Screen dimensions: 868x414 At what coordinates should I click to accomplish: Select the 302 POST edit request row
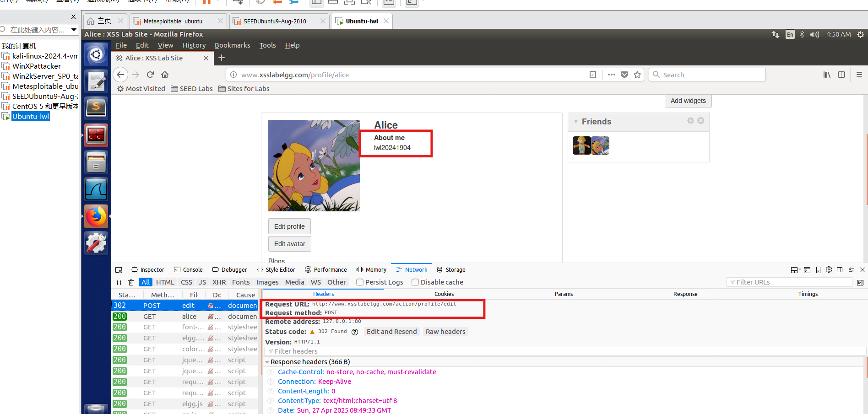click(x=185, y=306)
